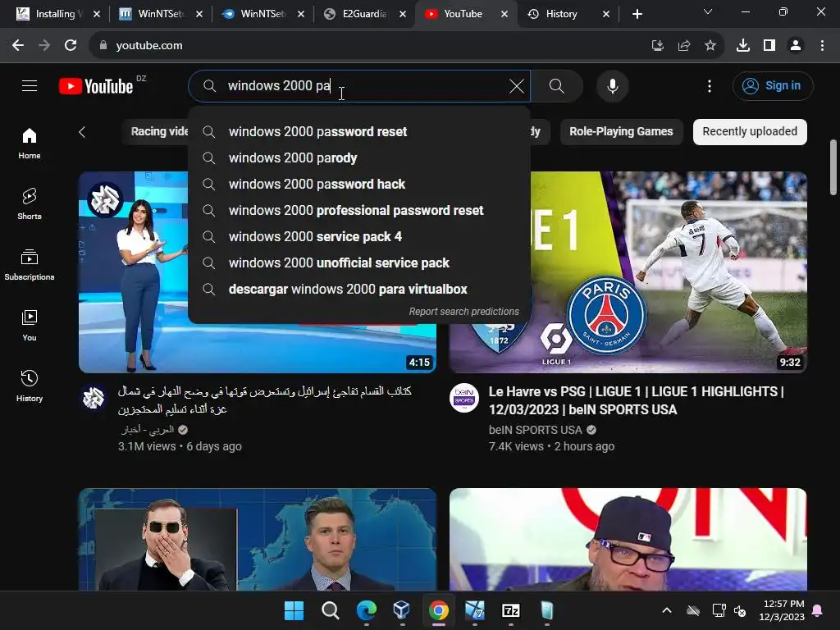The image size is (840, 630).
Task: Click install app icon in address bar
Action: pyautogui.click(x=657, y=46)
